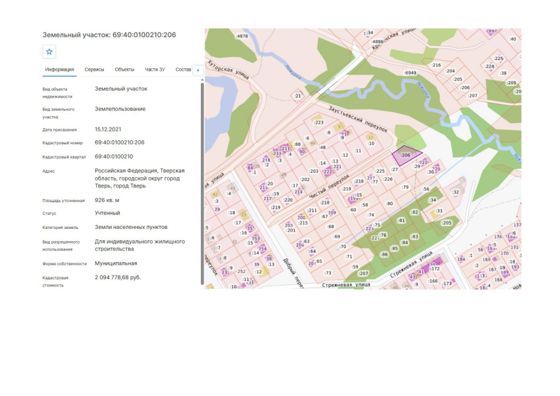Open the Части ЗУ tab
This screenshot has height=396, width=560.
pyautogui.click(x=155, y=69)
